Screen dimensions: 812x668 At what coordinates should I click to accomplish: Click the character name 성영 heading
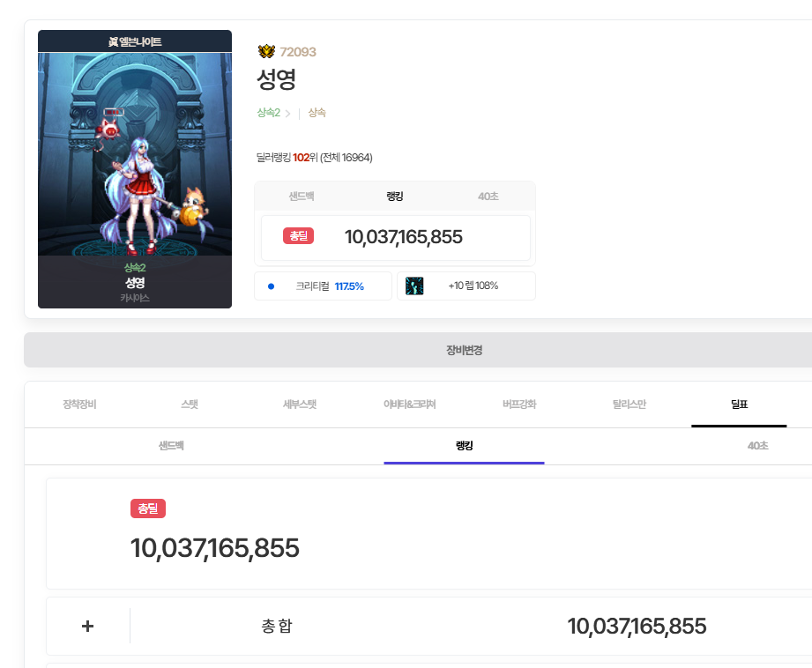(x=277, y=79)
